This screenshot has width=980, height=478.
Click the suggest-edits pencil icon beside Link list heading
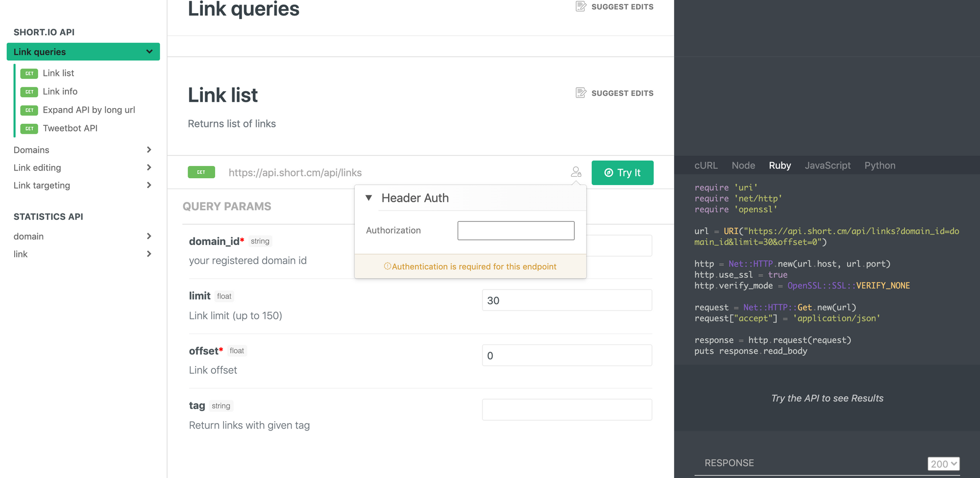pos(581,93)
